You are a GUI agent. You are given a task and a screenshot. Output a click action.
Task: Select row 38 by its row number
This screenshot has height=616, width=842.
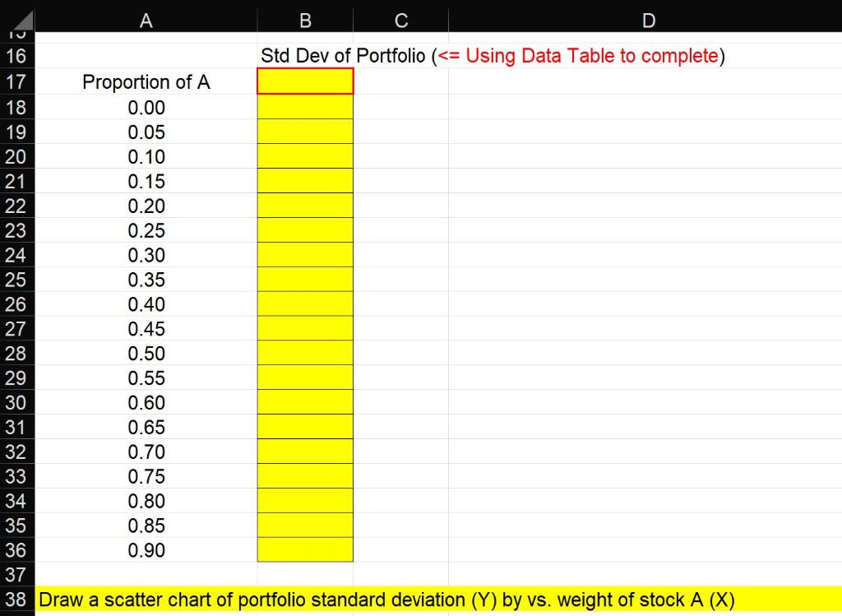click(x=16, y=600)
